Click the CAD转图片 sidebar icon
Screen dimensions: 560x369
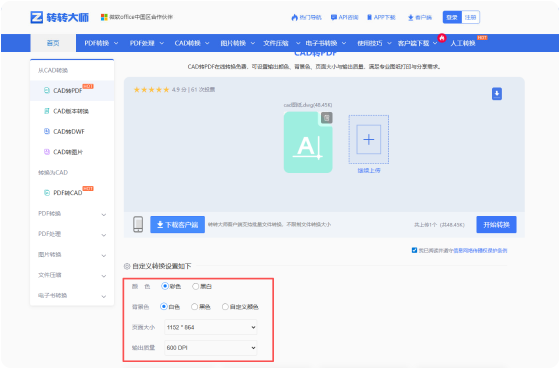pos(46,152)
